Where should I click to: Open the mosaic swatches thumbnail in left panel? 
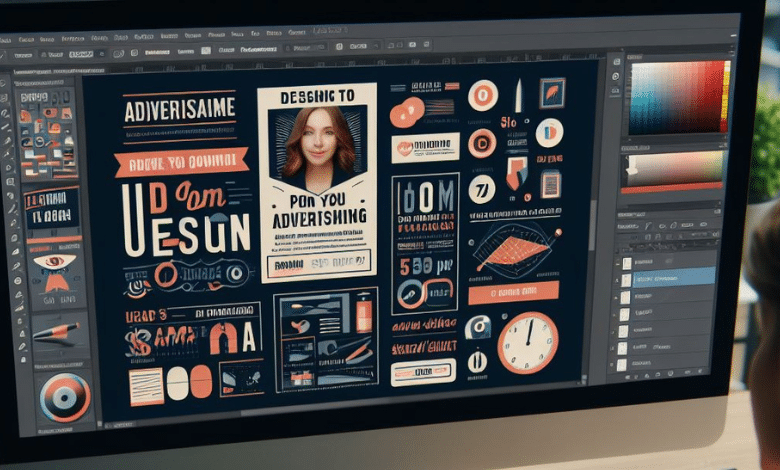tap(48, 134)
